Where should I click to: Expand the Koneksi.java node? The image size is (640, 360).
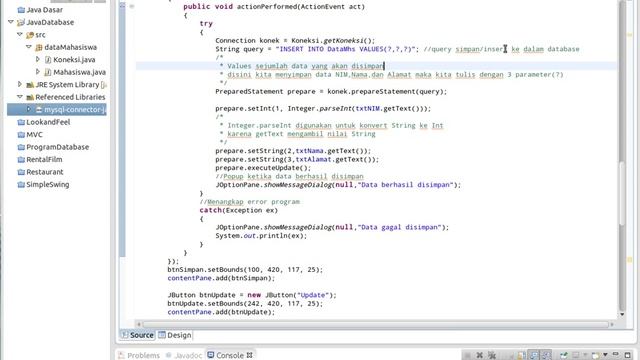click(38, 59)
